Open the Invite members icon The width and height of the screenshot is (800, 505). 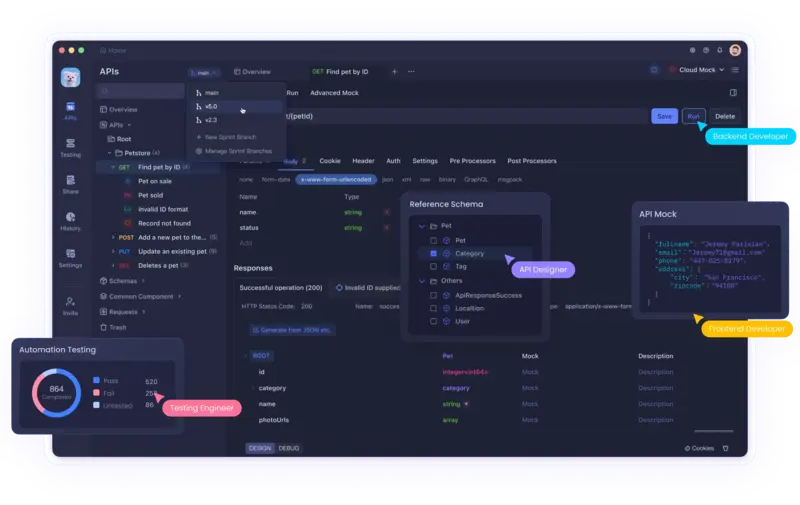coord(70,301)
